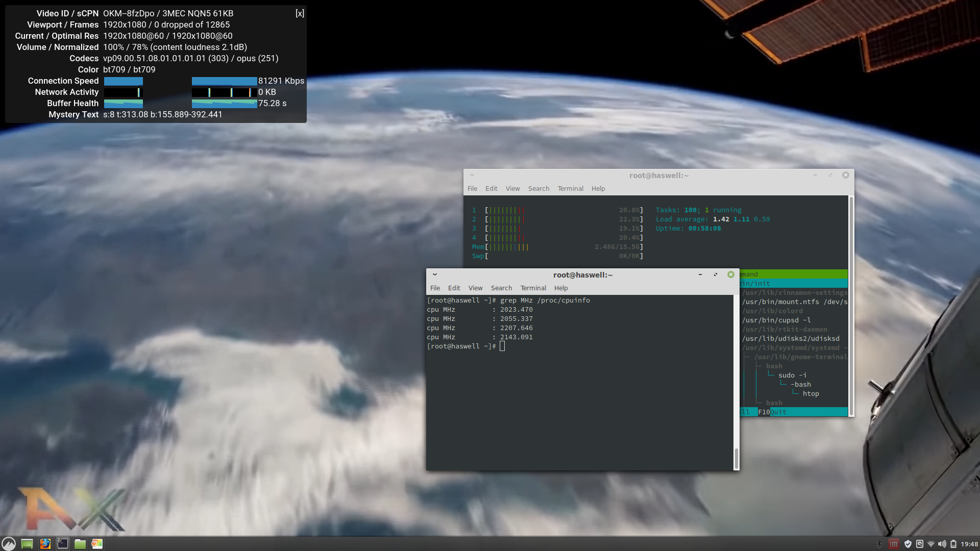980x551 pixels.
Task: Click the battery indicator in the tray
Action: click(953, 544)
